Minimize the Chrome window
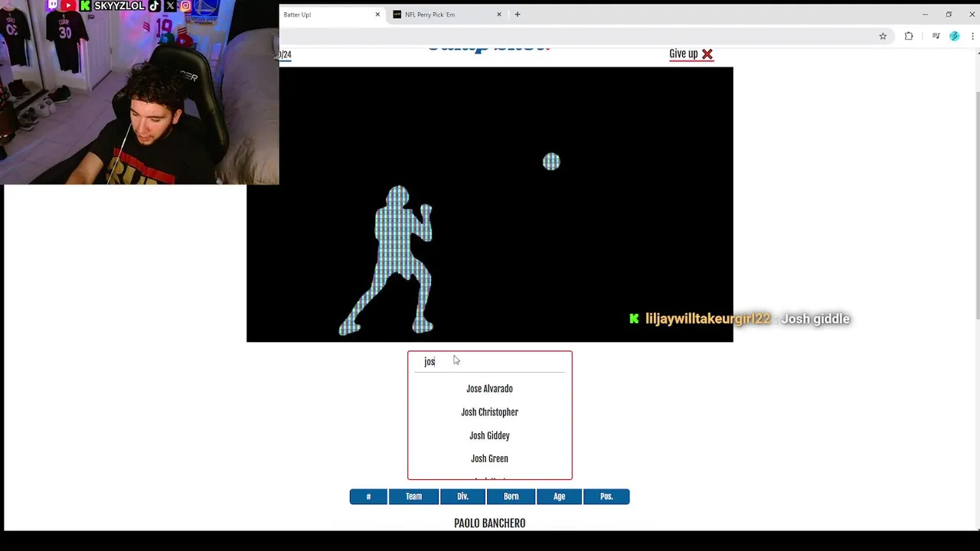Image resolution: width=980 pixels, height=551 pixels. pos(925,15)
